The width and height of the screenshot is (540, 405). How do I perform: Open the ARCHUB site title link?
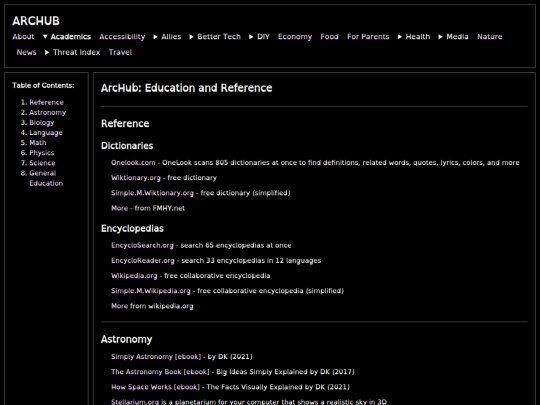pos(36,21)
